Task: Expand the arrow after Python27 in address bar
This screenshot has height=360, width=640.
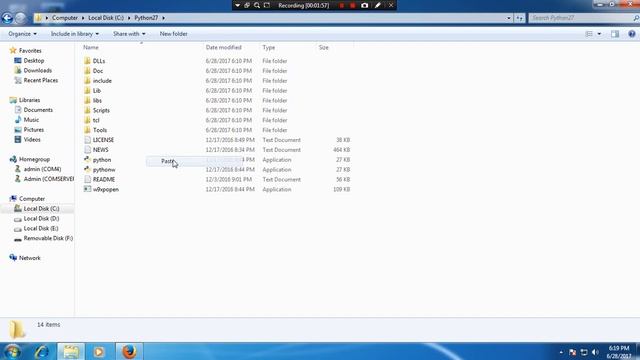Action: tap(164, 18)
